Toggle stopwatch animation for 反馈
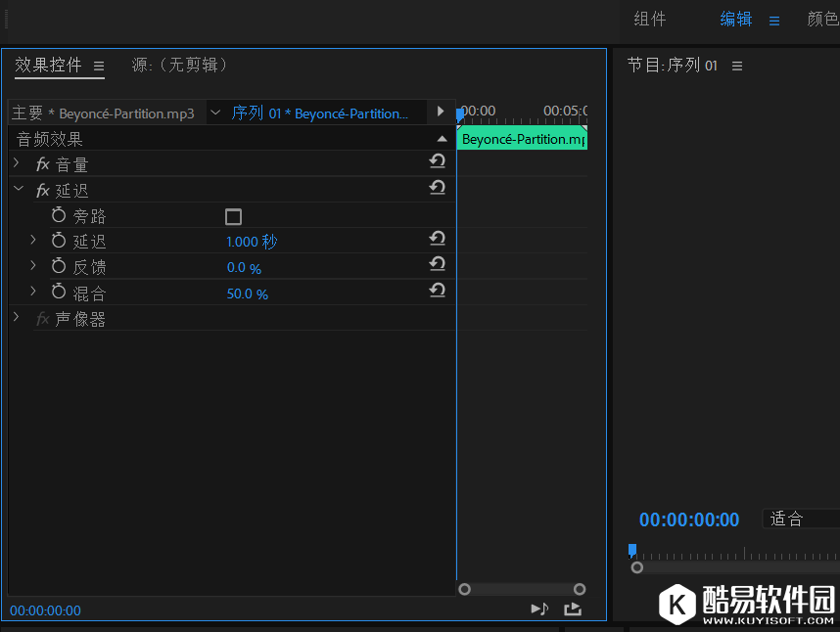Screen dimensions: 840x632 pyautogui.click(x=59, y=266)
